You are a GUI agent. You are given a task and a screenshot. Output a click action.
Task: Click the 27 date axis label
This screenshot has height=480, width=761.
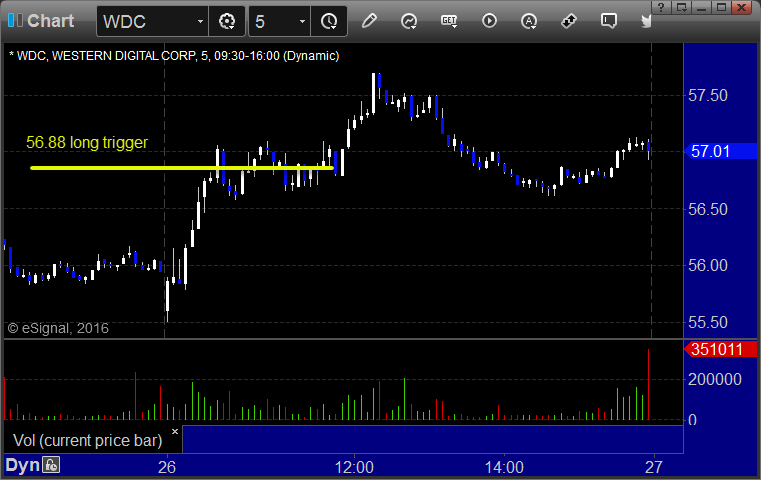[654, 467]
